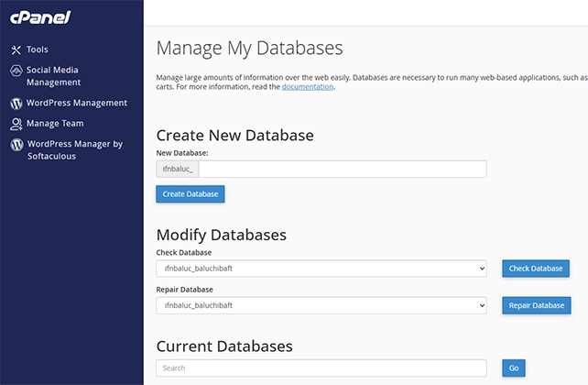Viewport: 588px width, 385px height.
Task: Open WordPress Manager by Softaculous
Action: [x=75, y=150]
